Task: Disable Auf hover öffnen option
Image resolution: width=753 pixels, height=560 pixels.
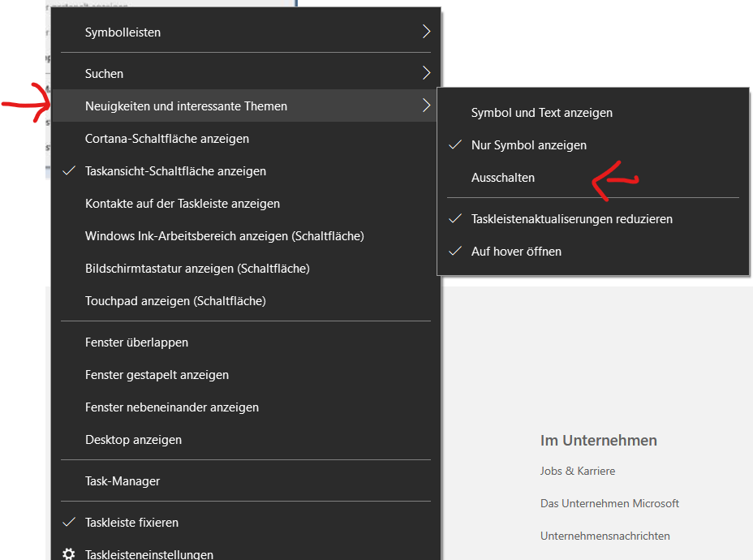Action: click(593, 251)
